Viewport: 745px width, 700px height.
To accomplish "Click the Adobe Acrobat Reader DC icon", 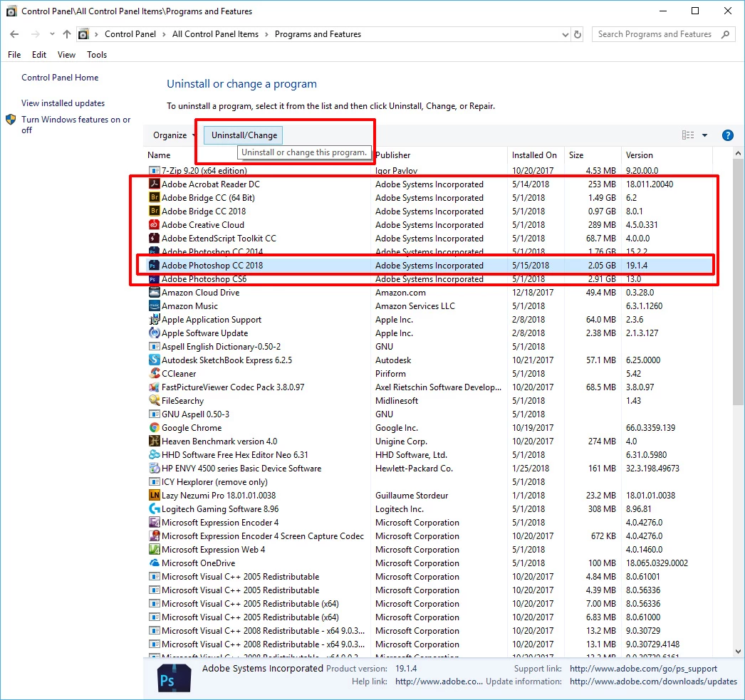I will [x=154, y=184].
